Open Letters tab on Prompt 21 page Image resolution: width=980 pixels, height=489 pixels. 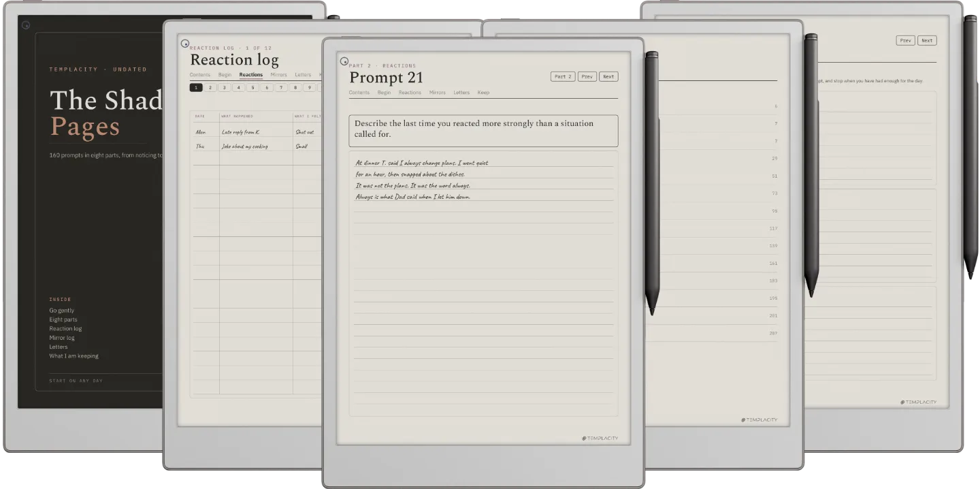461,93
